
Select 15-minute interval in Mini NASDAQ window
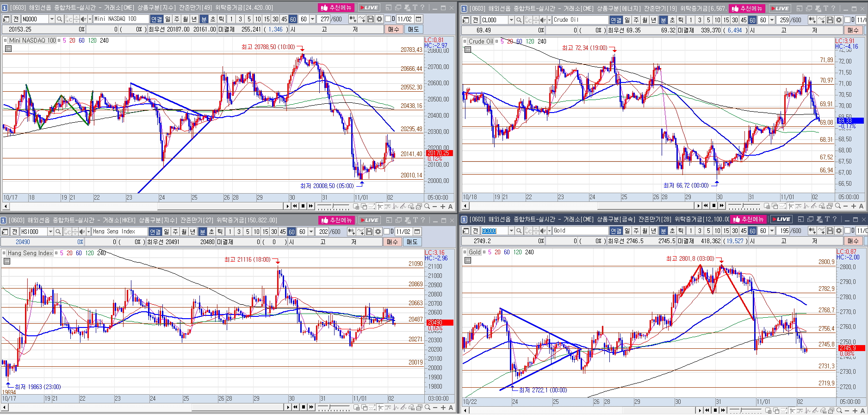(267, 19)
